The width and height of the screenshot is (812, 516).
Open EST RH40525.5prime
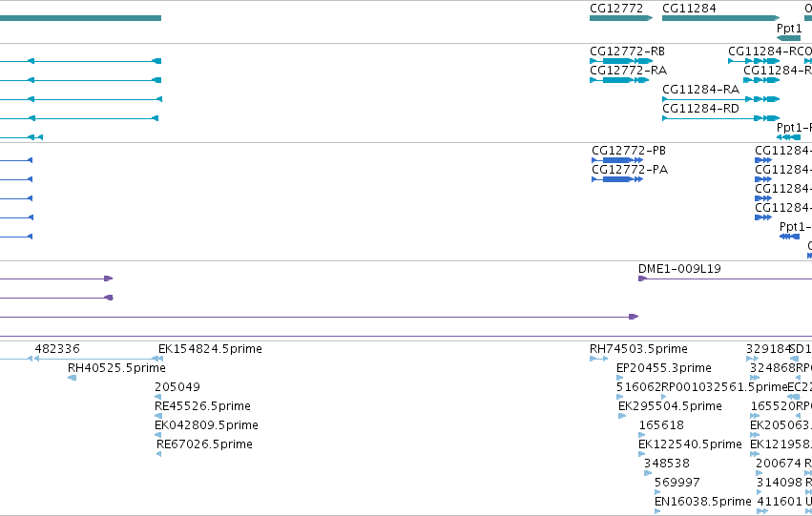tap(116, 368)
